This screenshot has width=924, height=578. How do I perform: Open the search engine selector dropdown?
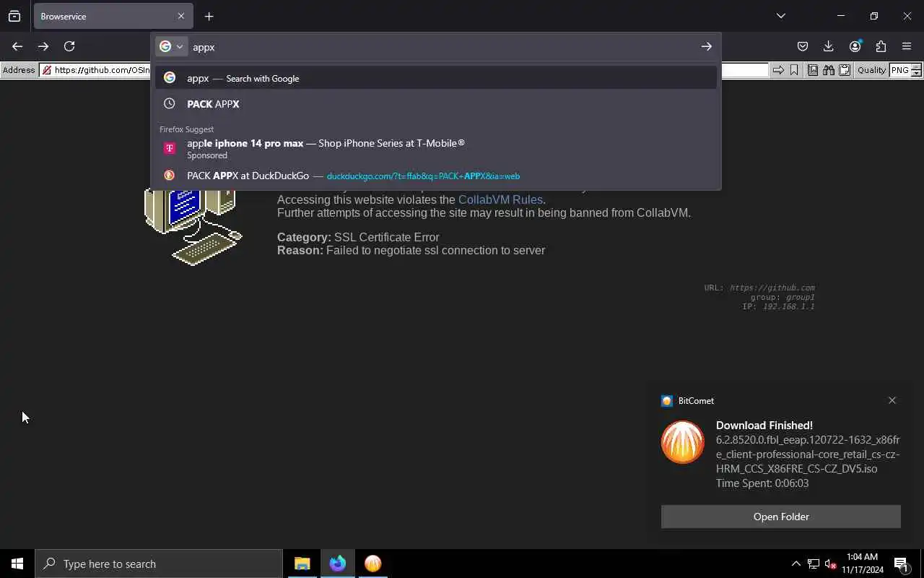pos(172,46)
